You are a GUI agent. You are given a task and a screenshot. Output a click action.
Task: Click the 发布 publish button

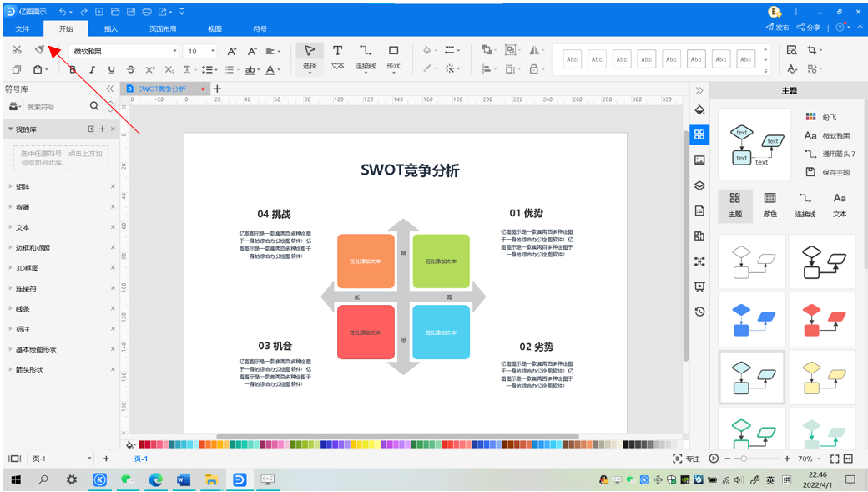(x=778, y=28)
